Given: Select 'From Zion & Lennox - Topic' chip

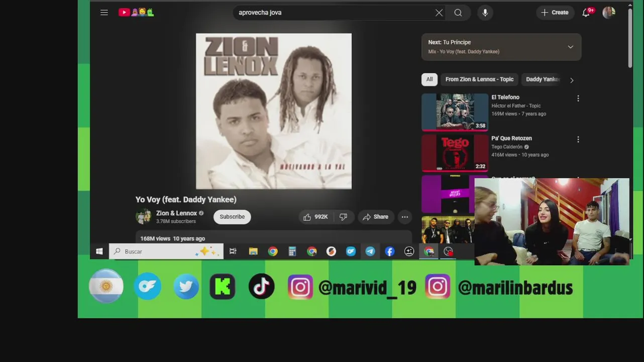Looking at the screenshot, I should 479,79.
